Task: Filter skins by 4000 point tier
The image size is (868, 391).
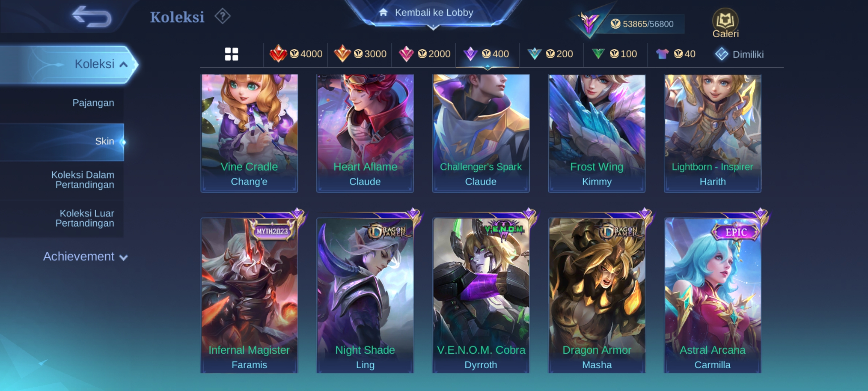Action: [296, 54]
